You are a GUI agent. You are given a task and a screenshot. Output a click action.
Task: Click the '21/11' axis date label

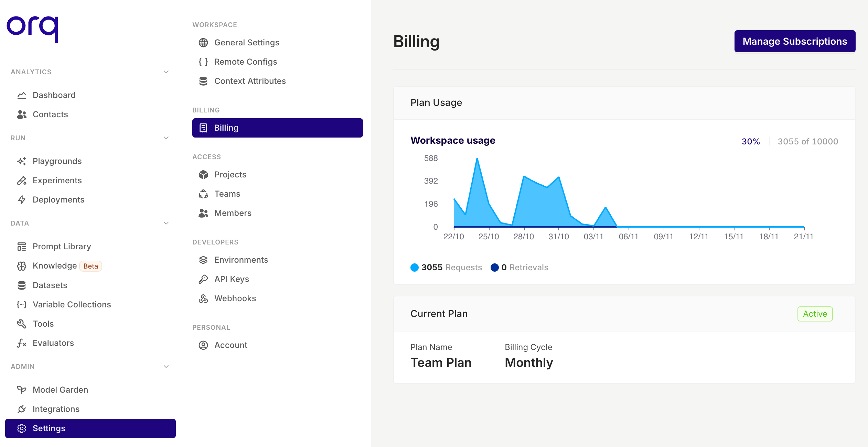pos(804,237)
